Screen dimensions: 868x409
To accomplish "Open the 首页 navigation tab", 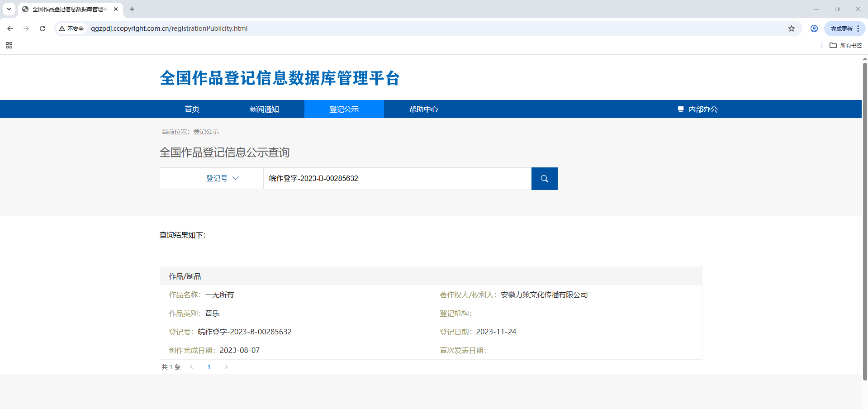I will 192,109.
